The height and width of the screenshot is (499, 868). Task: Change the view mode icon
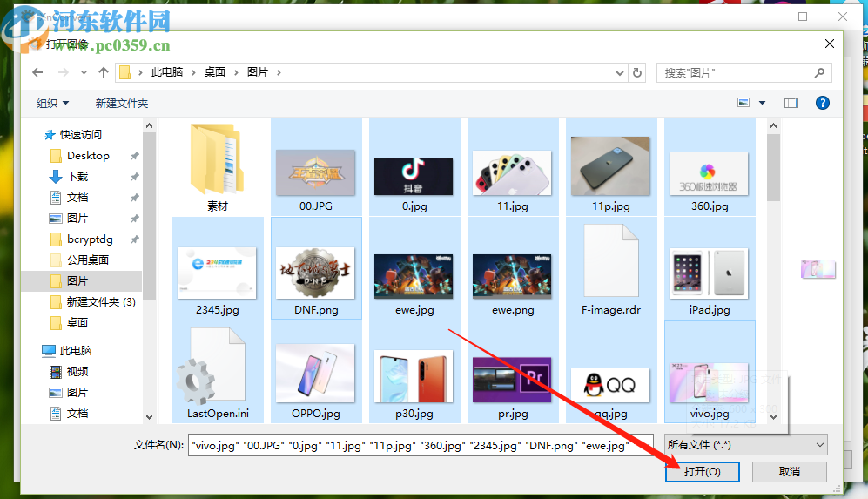744,103
